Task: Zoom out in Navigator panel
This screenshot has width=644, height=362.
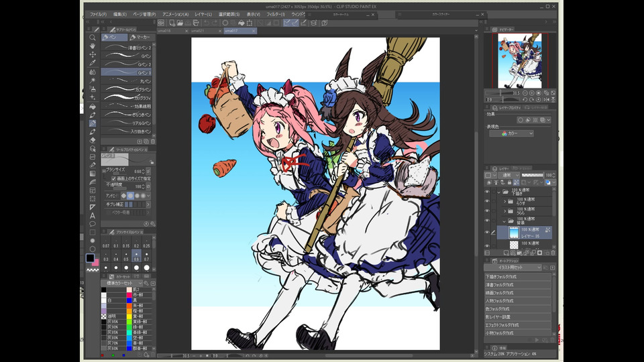Action: pyautogui.click(x=525, y=93)
